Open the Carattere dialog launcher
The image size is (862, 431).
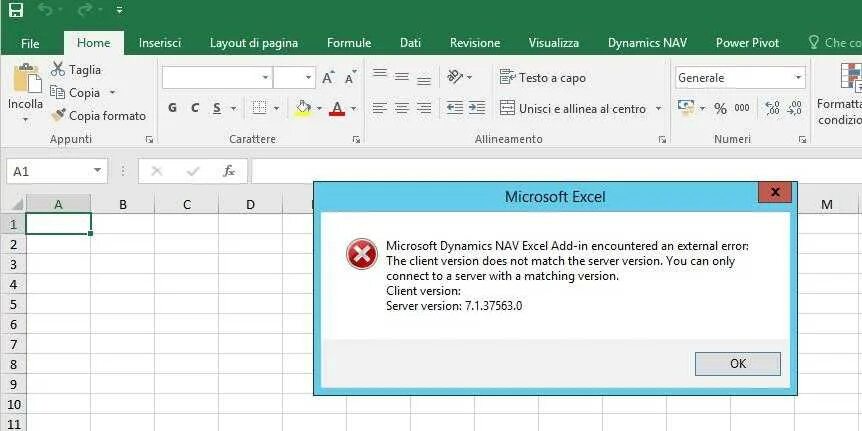pyautogui.click(x=356, y=140)
